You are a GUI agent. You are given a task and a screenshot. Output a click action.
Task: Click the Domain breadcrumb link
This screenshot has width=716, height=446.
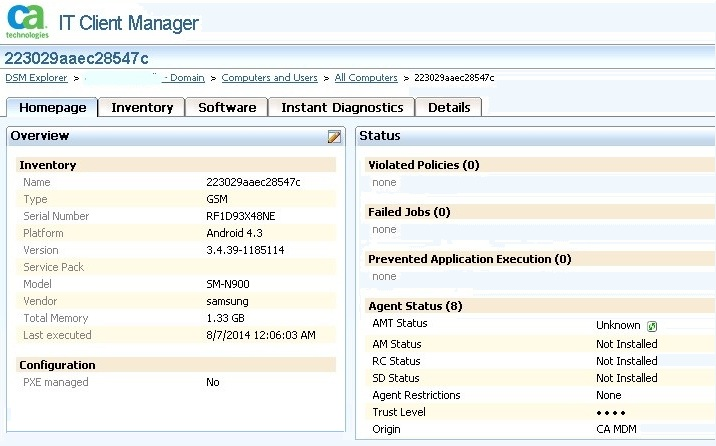pyautogui.click(x=184, y=78)
